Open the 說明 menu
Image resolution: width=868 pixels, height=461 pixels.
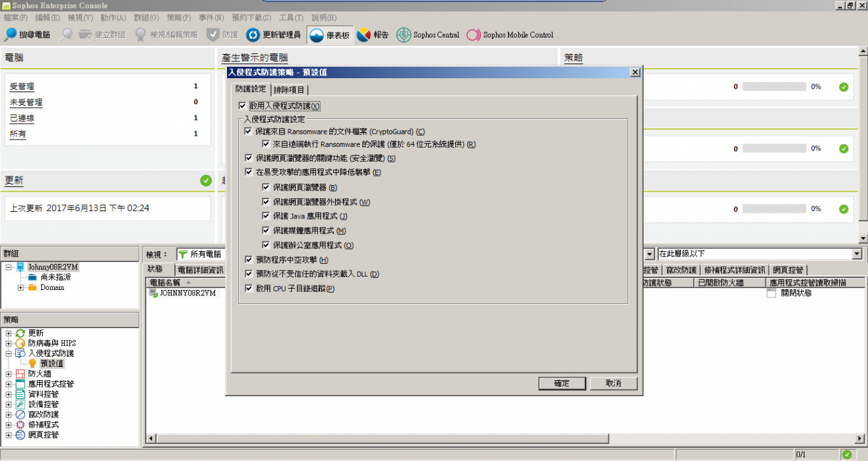324,17
